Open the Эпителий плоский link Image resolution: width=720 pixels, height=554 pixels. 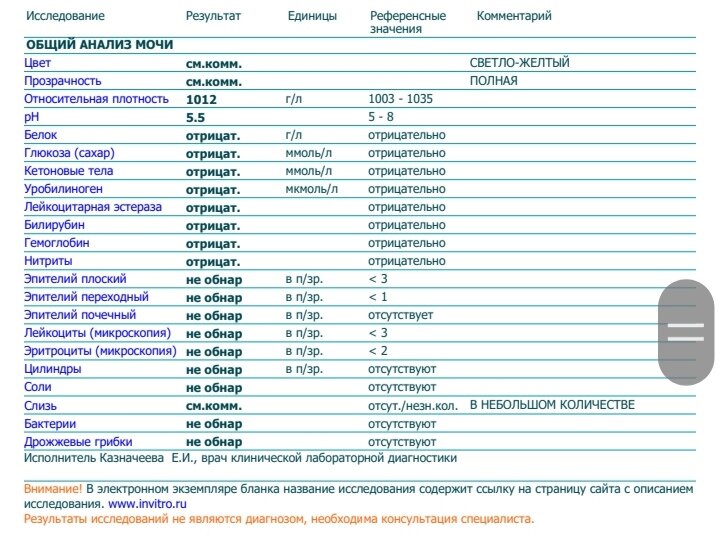(x=75, y=278)
